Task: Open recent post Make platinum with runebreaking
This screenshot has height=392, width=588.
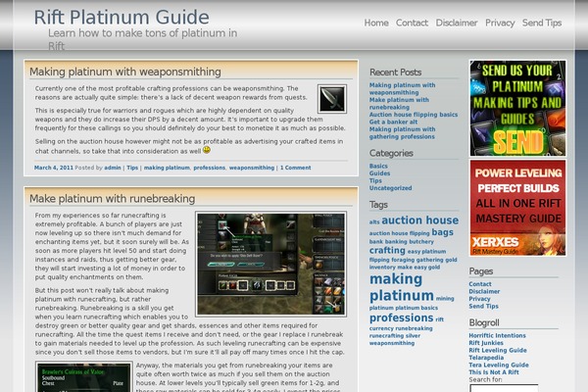Action: point(399,104)
